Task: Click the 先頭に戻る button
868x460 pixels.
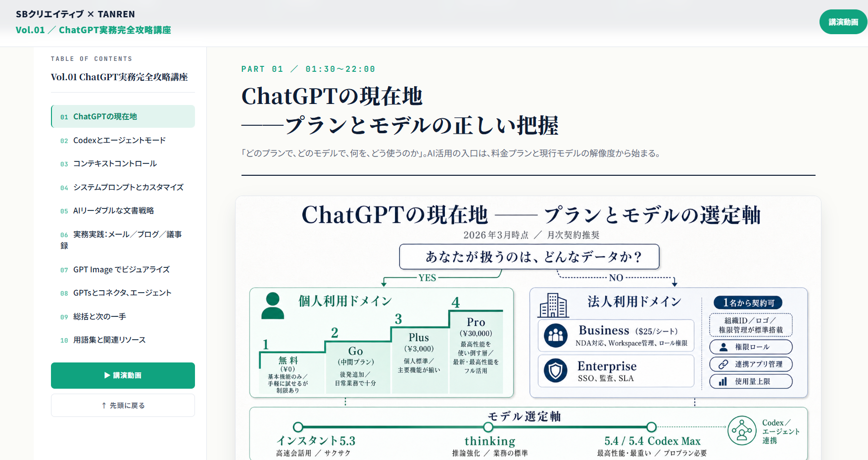Action: (123, 406)
